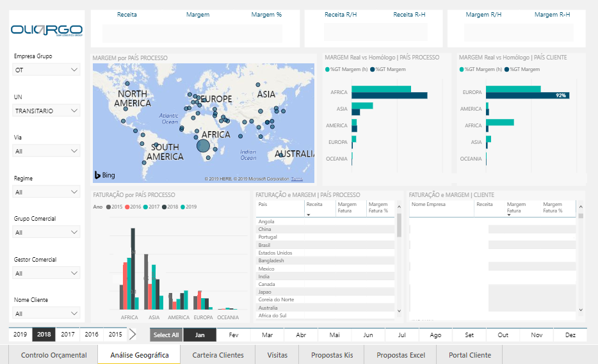Click the next arrow beside year list
This screenshot has height=364, width=598.
(133, 334)
